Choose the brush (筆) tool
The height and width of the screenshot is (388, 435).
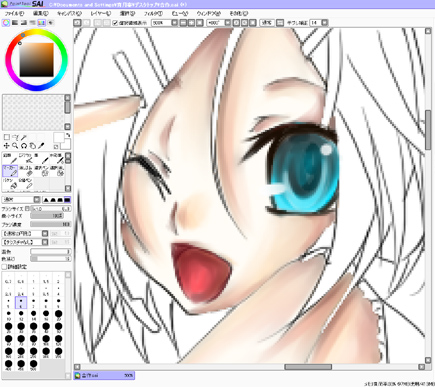pos(41,159)
